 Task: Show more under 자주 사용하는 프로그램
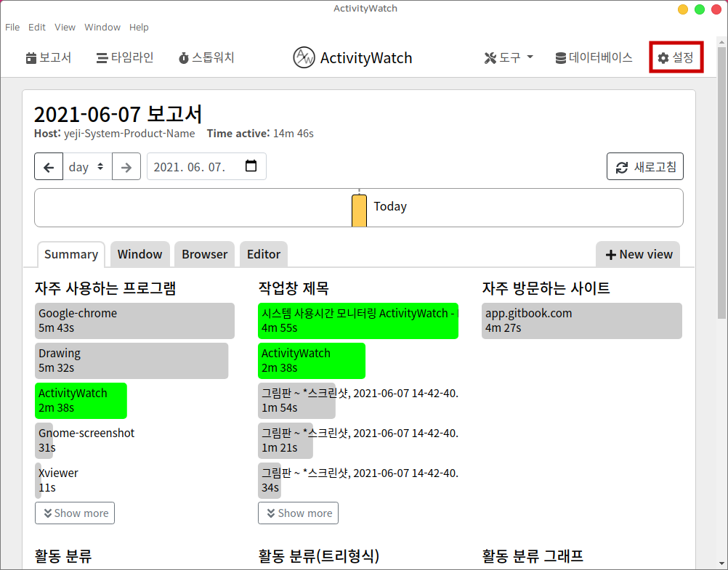point(75,513)
